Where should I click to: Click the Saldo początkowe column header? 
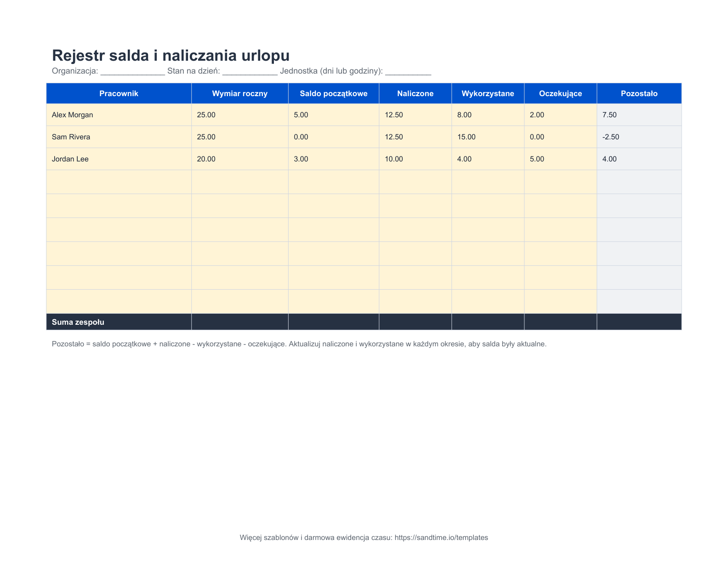click(334, 93)
